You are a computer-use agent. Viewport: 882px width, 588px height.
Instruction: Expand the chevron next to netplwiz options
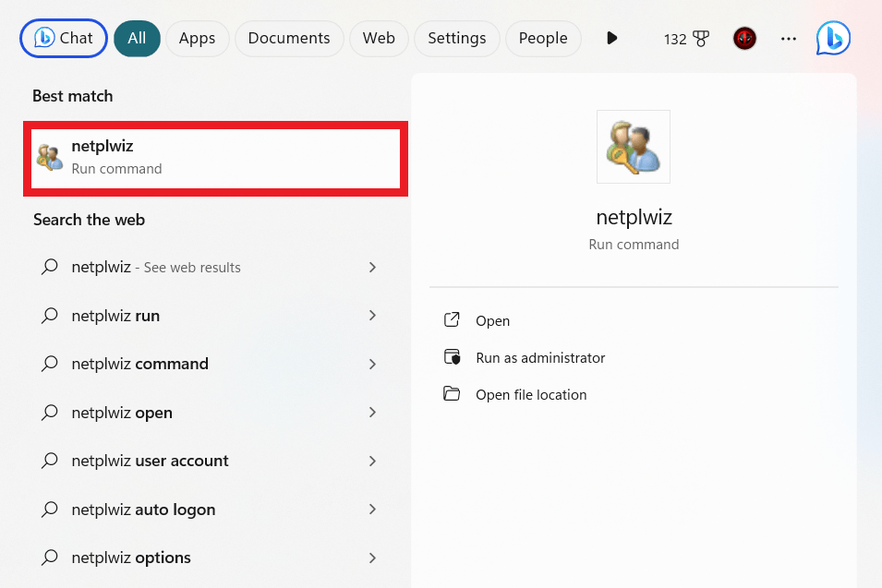tap(372, 558)
